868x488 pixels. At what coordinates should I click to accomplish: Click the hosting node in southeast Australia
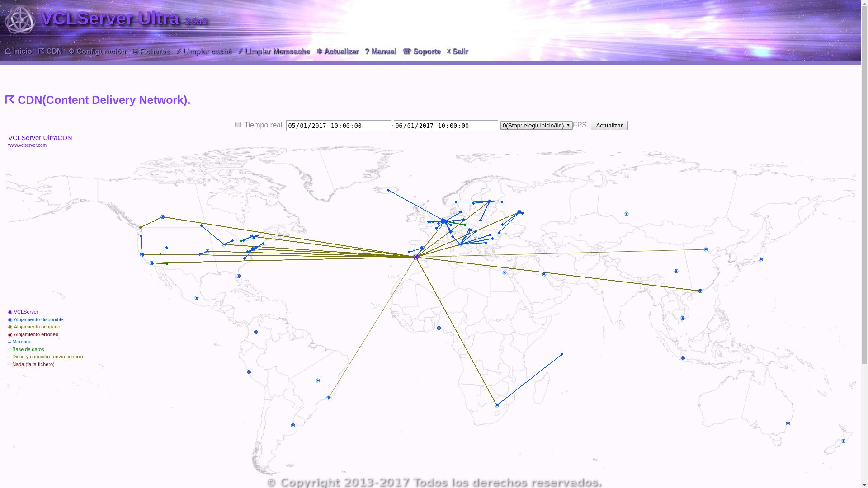[788, 423]
